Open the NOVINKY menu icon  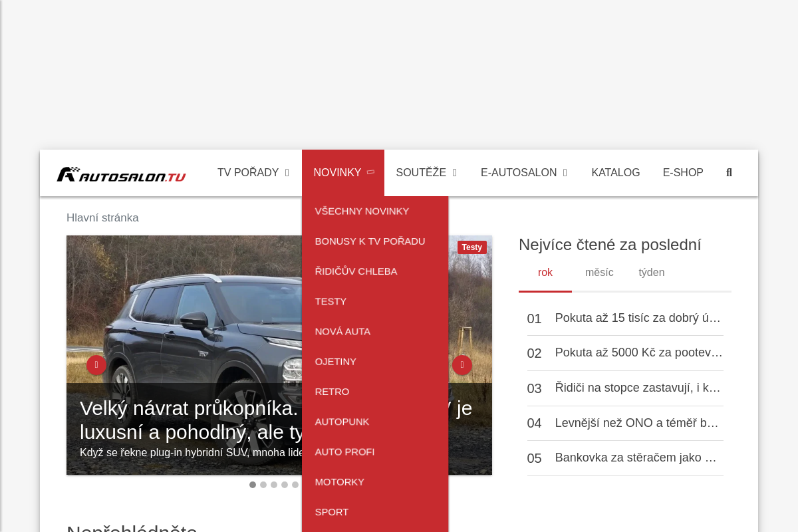click(x=370, y=172)
